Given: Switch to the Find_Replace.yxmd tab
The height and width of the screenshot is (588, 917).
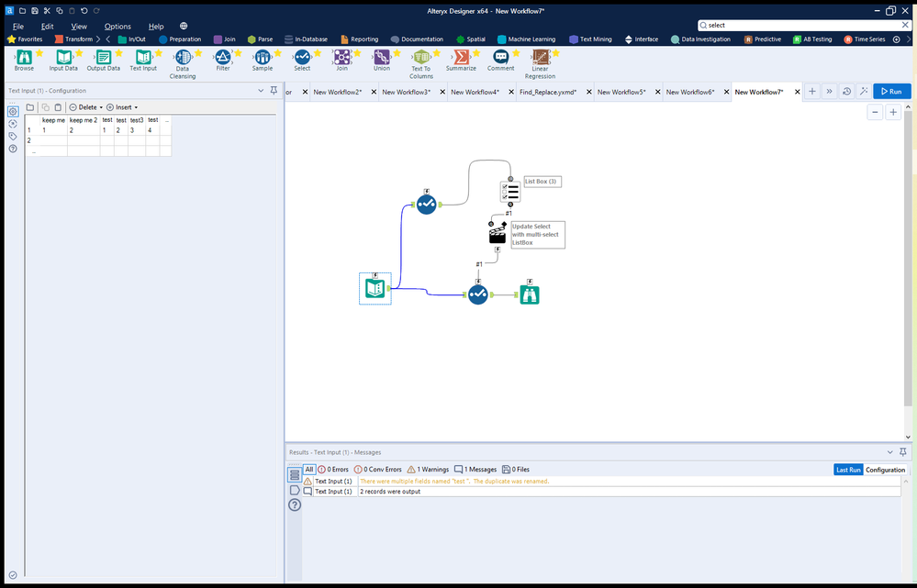Looking at the screenshot, I should [548, 92].
